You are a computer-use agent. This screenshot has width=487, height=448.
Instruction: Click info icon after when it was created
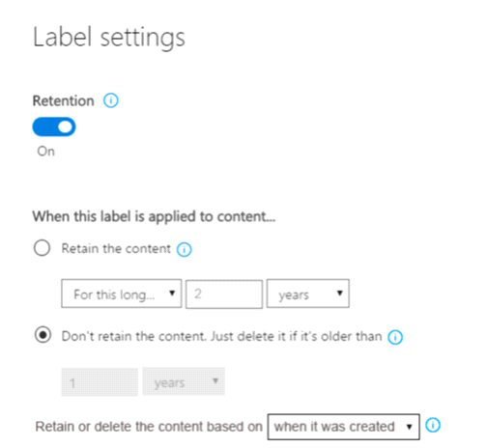click(433, 425)
